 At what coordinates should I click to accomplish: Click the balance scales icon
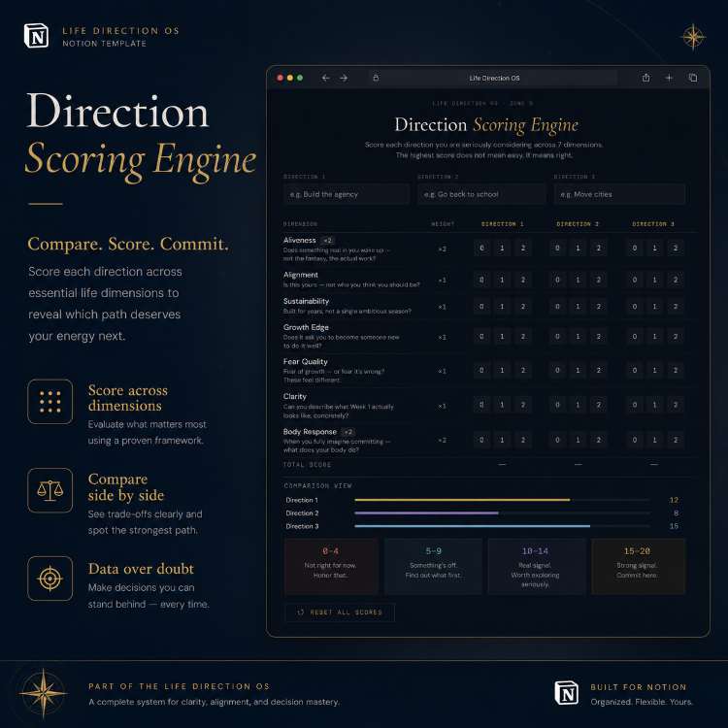tap(50, 490)
